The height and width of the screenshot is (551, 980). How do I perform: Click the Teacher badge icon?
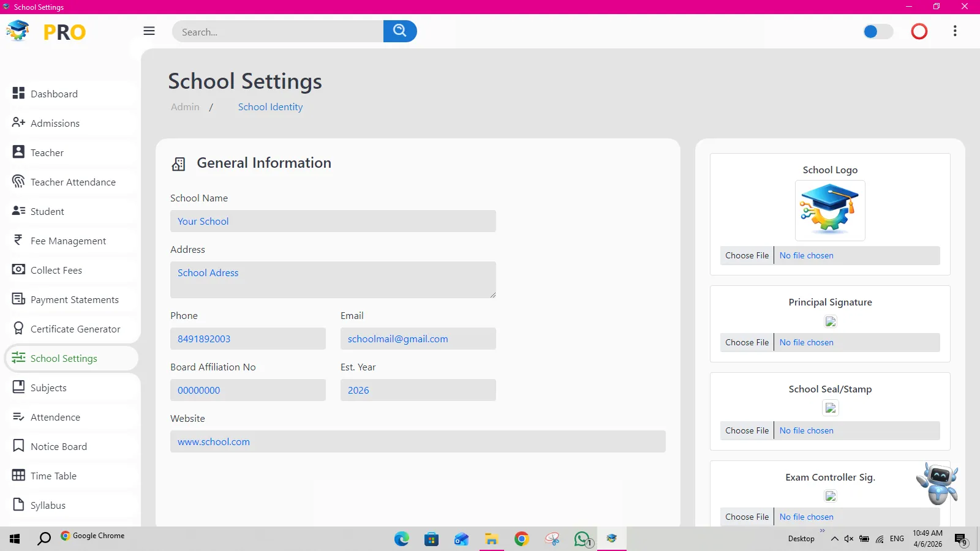coord(18,152)
